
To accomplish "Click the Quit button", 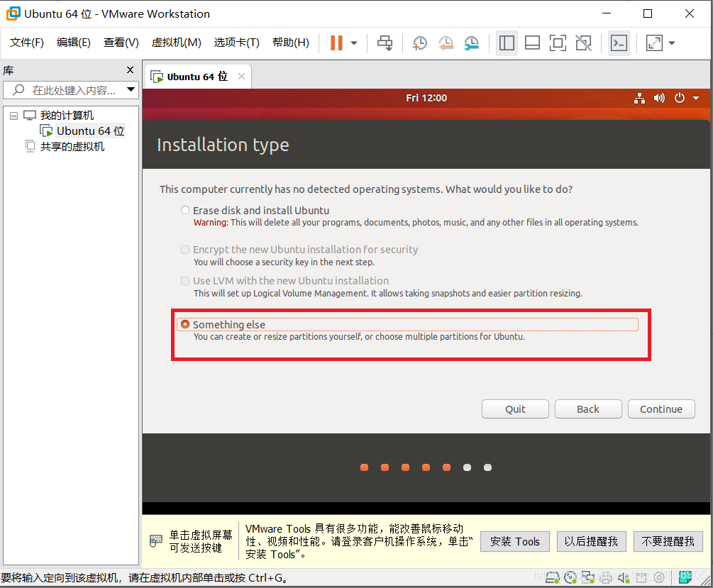I will coord(515,409).
